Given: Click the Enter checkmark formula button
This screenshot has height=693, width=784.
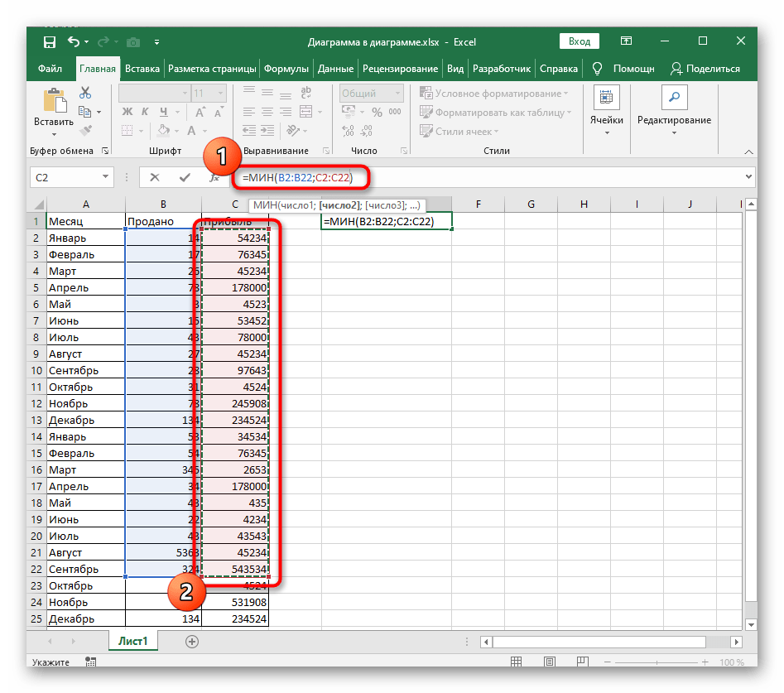Looking at the screenshot, I should click(185, 177).
